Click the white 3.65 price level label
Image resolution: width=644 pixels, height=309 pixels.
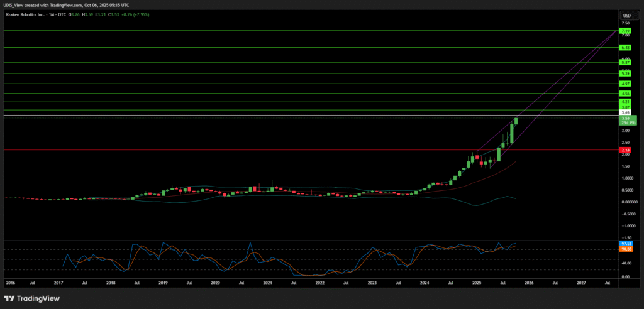626,112
